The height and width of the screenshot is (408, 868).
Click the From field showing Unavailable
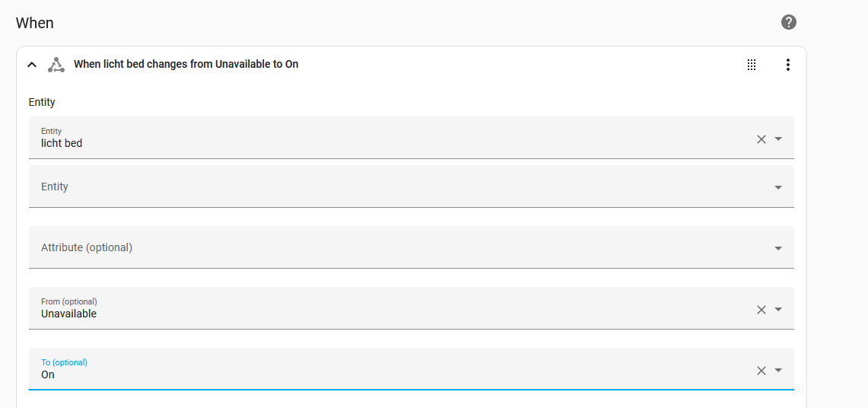[x=380, y=309]
